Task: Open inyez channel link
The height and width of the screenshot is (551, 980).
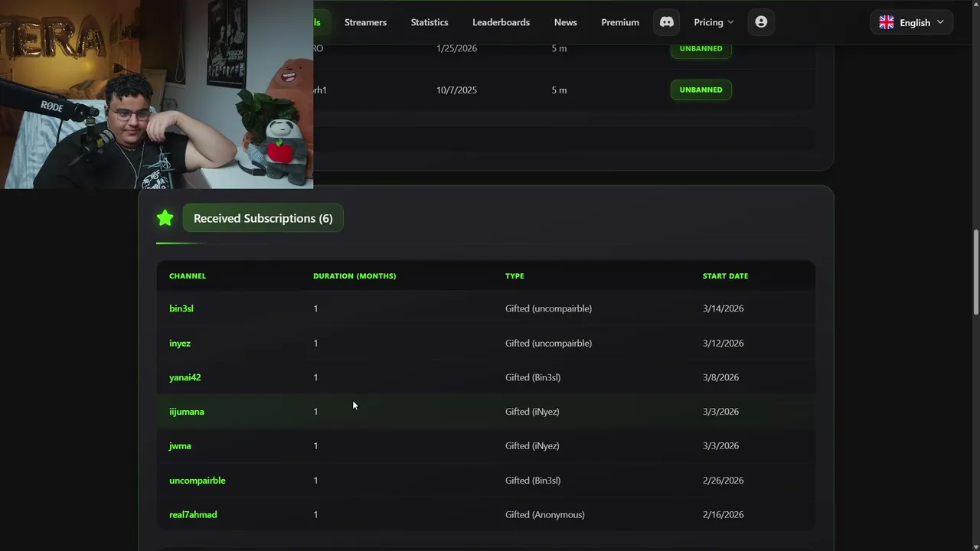Action: 180,343
